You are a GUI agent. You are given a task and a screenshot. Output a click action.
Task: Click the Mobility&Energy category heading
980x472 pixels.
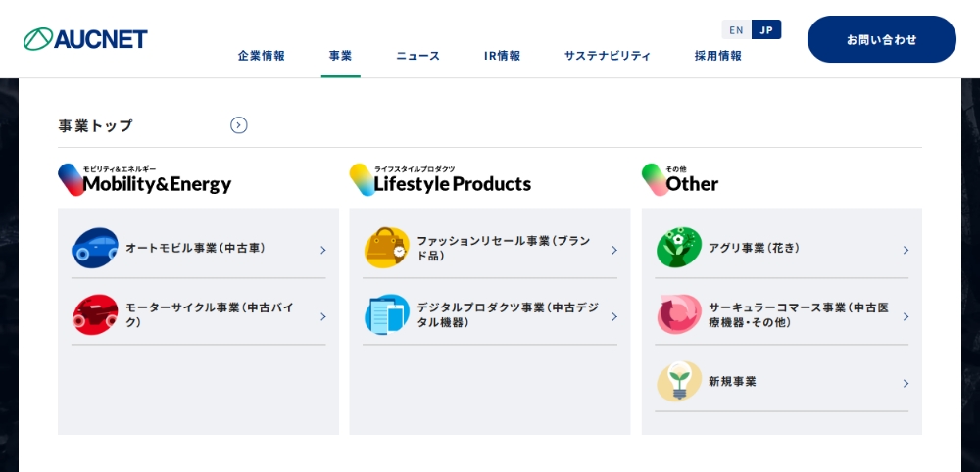click(157, 183)
